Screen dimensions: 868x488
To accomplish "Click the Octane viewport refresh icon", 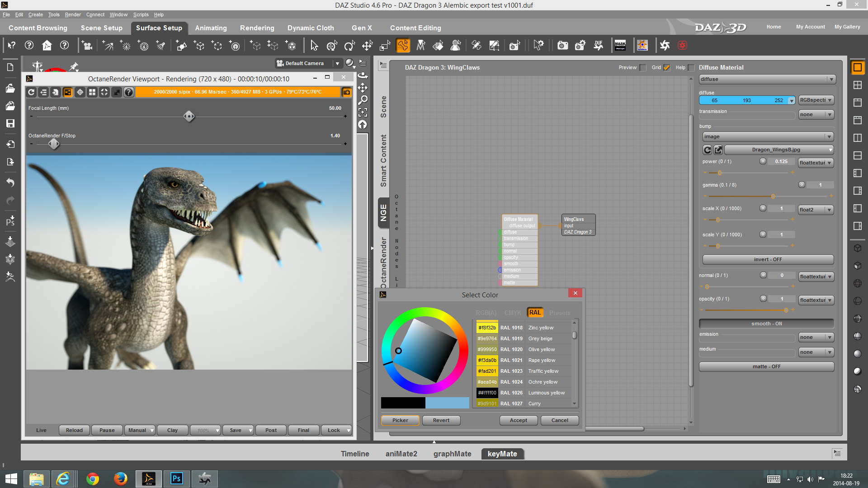I will [31, 92].
